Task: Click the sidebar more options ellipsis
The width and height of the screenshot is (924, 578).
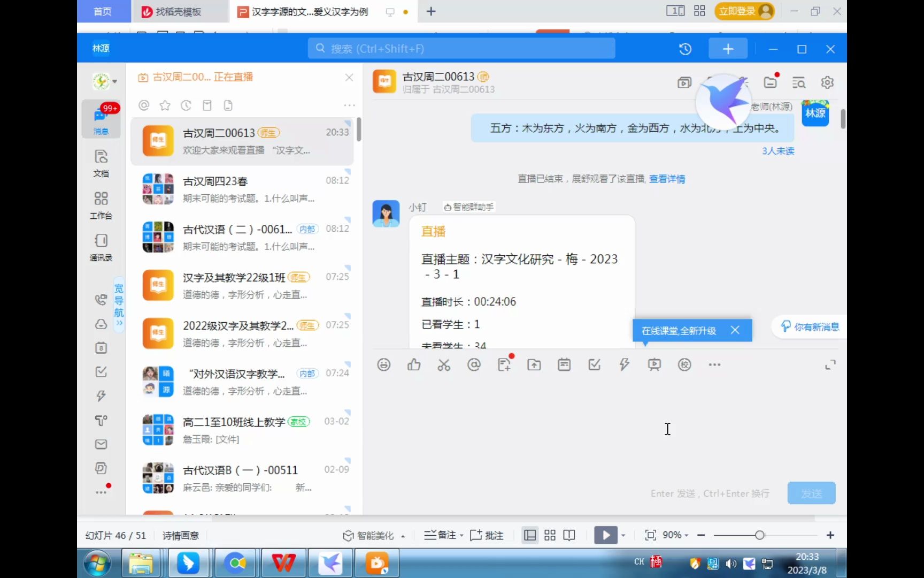Action: click(x=101, y=492)
